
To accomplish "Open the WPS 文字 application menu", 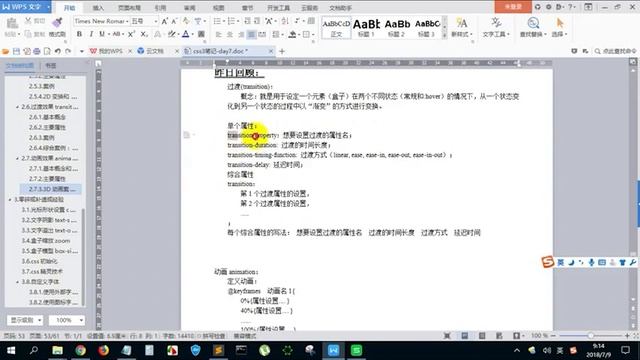I will [25, 7].
